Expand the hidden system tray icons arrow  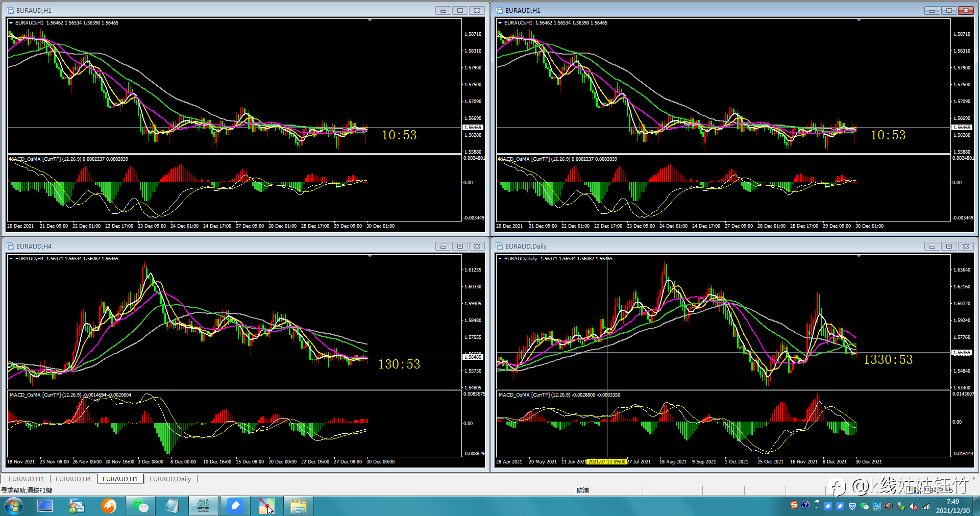point(817,508)
